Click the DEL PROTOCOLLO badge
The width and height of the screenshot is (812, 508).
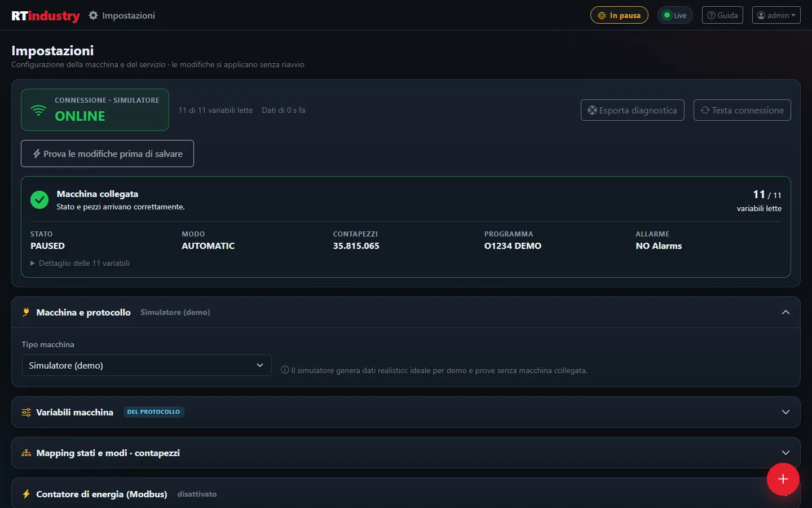(x=153, y=412)
